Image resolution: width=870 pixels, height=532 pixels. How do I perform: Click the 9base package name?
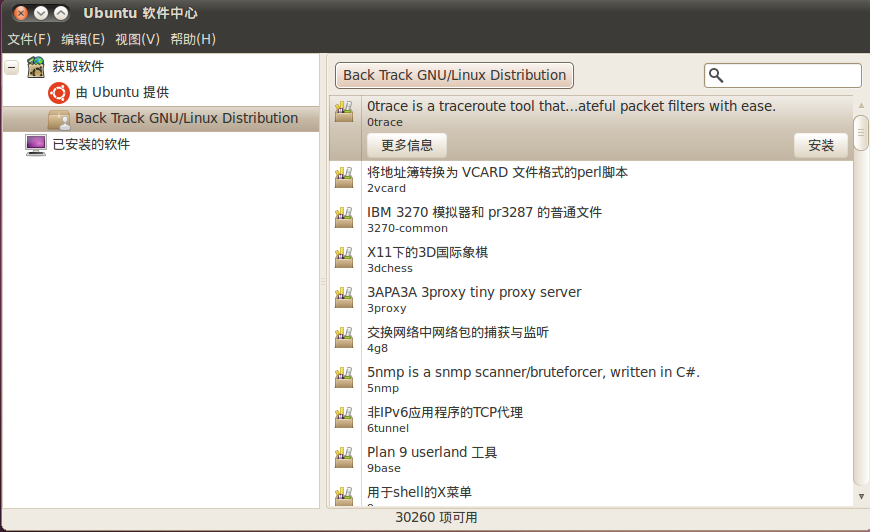tap(383, 468)
